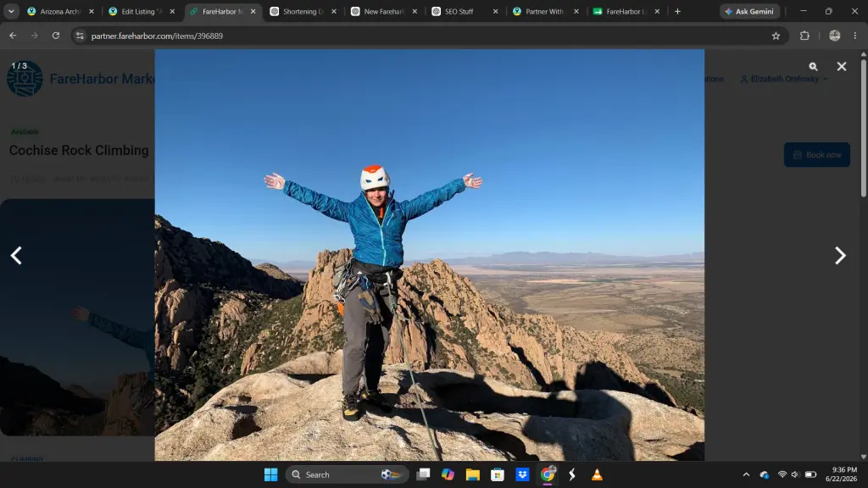Image resolution: width=868 pixels, height=488 pixels.
Task: Open Chrome from the taskbar
Action: (x=548, y=474)
